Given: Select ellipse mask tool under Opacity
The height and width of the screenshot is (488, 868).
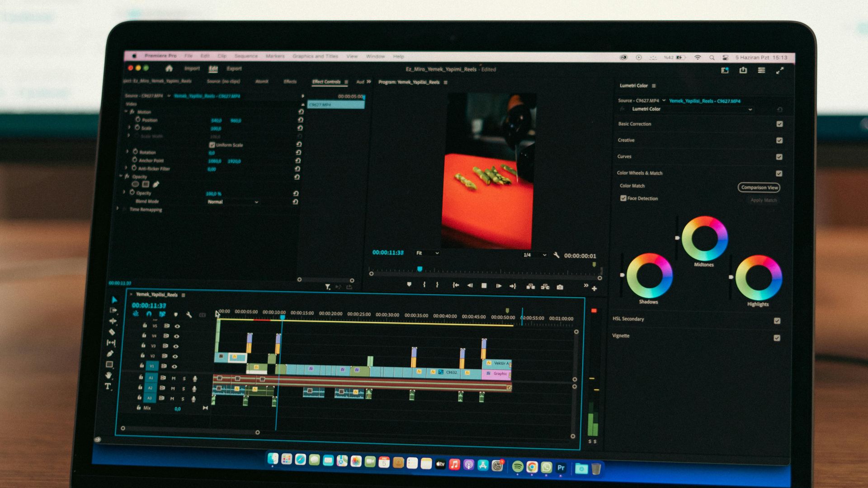Looking at the screenshot, I should 135,184.
